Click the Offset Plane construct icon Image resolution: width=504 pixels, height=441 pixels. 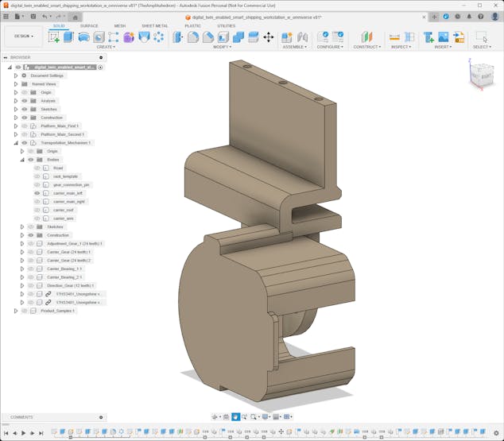tap(366, 37)
